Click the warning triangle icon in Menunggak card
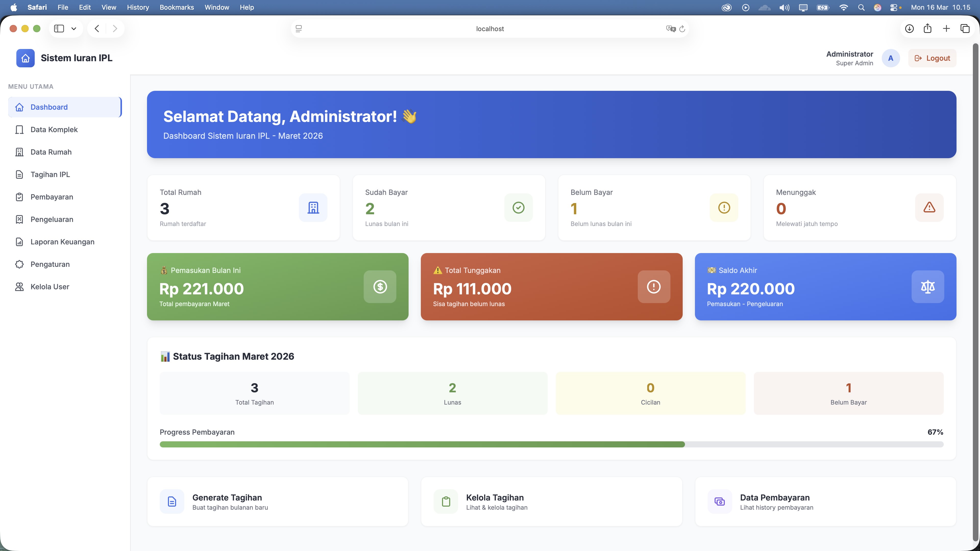The height and width of the screenshot is (551, 980). [929, 208]
